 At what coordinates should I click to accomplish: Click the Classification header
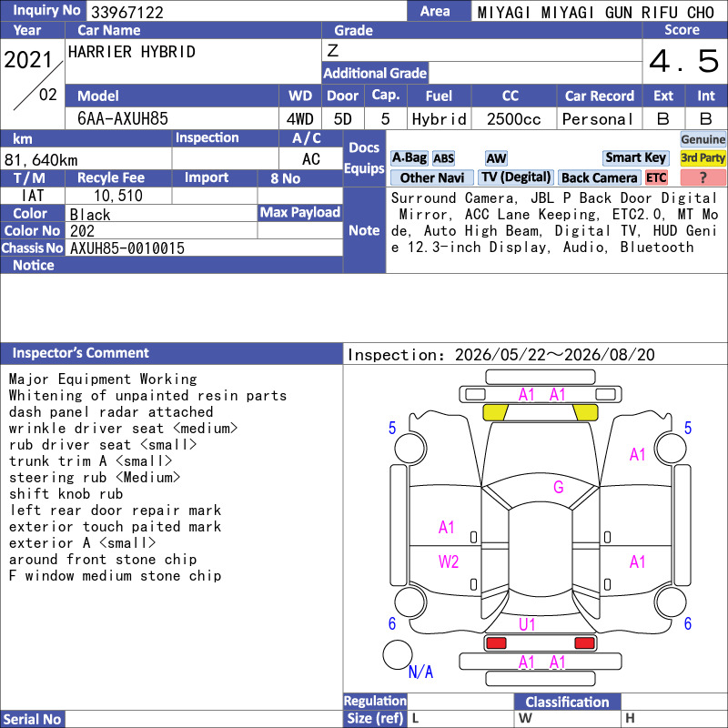tap(567, 702)
